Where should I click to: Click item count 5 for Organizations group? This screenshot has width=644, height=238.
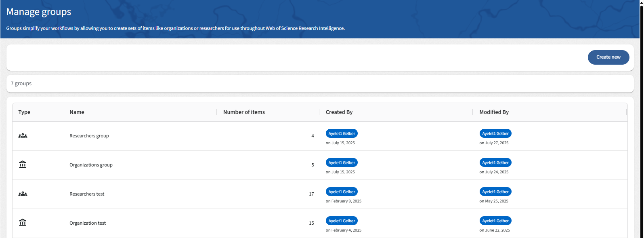coord(313,165)
